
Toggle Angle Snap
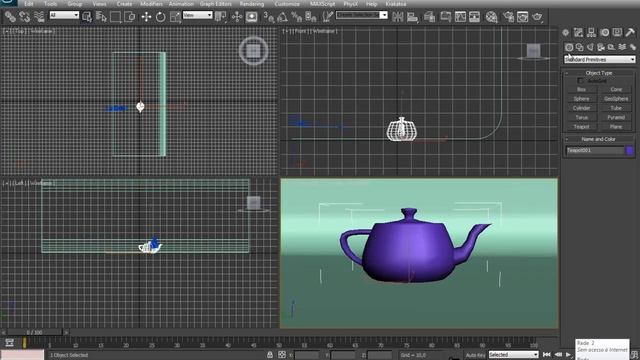tap(282, 17)
